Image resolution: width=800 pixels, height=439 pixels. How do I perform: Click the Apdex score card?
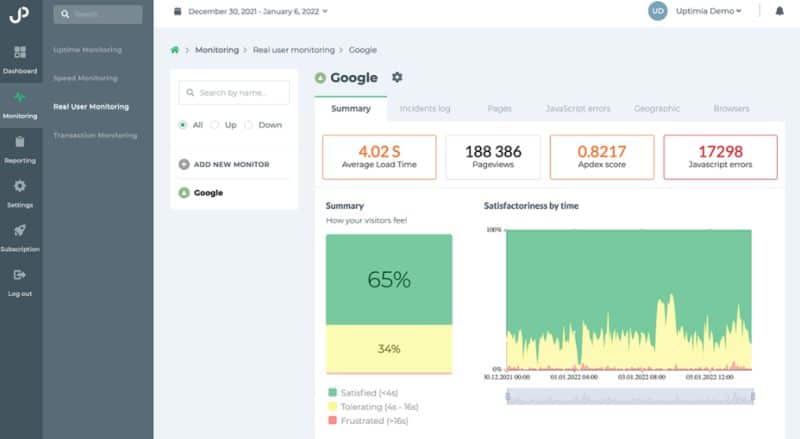tap(602, 157)
